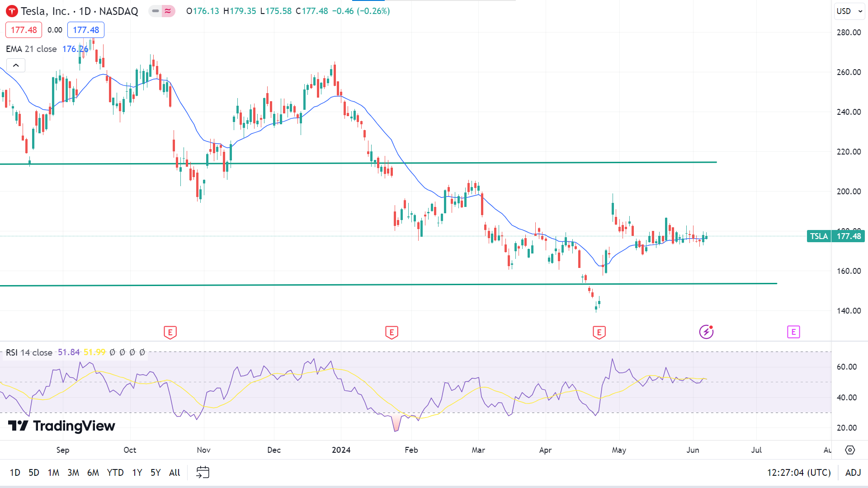Click the upcoming purple earnings marker
Screen dimensions: 868x488
[793, 332]
